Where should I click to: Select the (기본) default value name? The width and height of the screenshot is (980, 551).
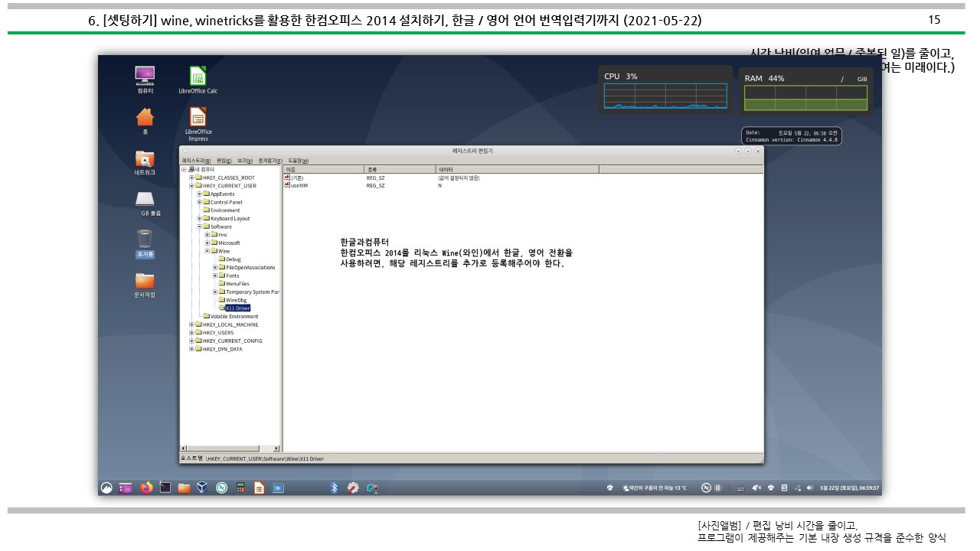(297, 178)
